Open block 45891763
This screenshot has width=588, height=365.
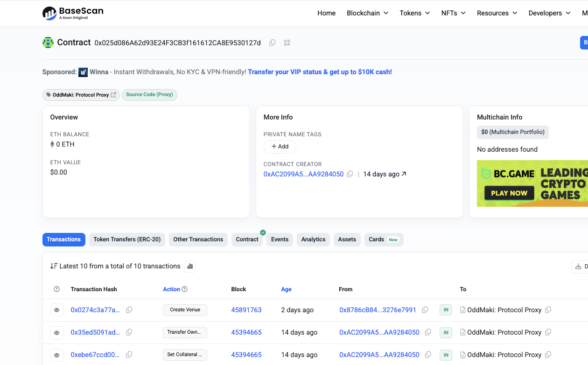[246, 310]
